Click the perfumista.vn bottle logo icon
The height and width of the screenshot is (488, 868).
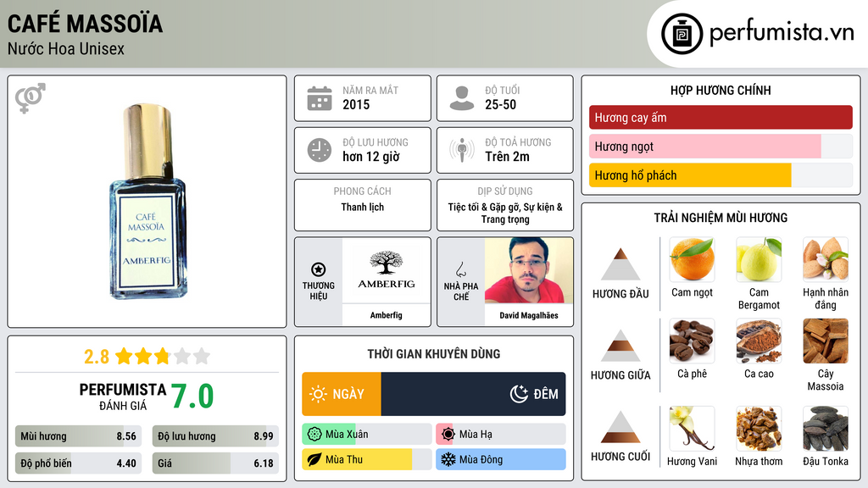click(x=682, y=34)
